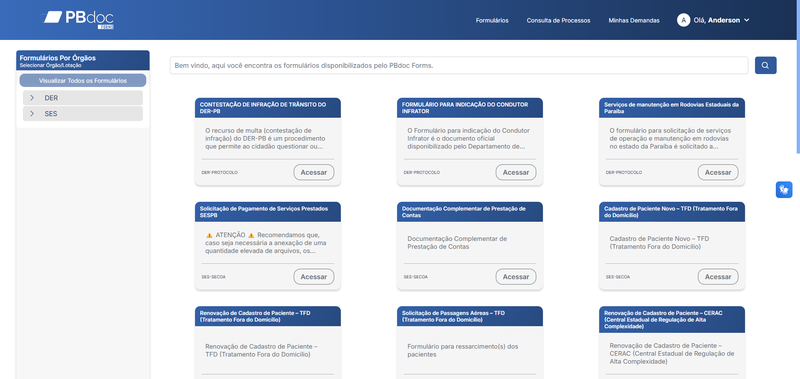Click 'Formulário para ressarcimento(s) dos pacientes' text

[463, 350]
